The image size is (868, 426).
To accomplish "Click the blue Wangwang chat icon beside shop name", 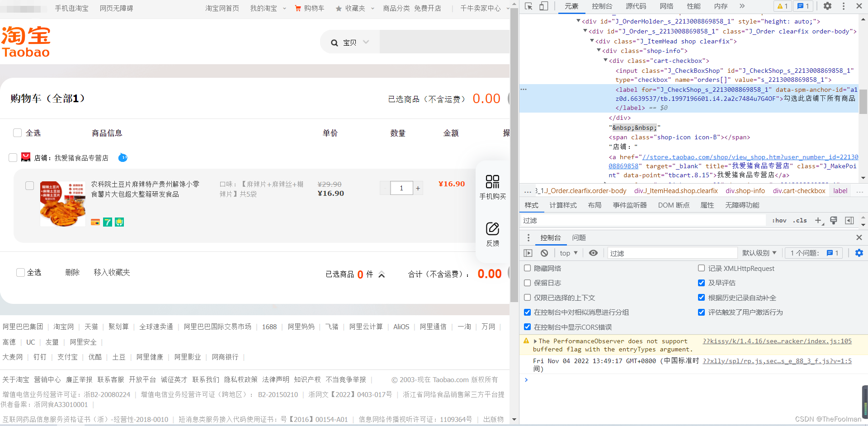I will (x=123, y=158).
